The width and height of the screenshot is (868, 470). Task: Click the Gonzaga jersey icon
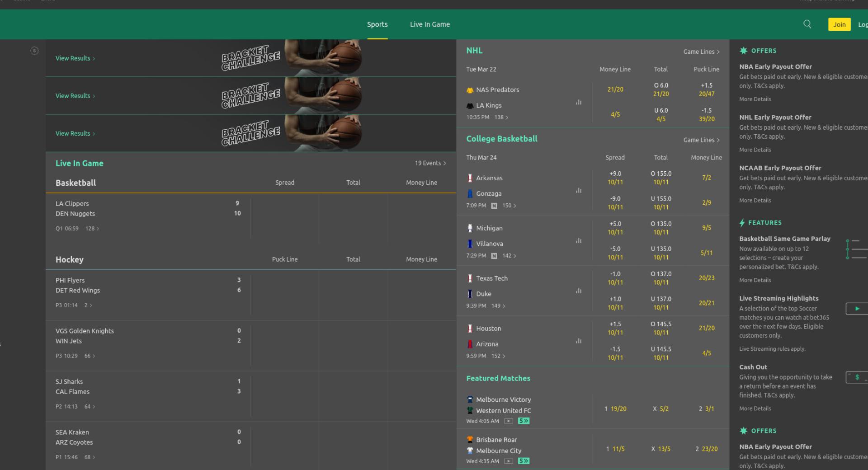click(x=470, y=193)
